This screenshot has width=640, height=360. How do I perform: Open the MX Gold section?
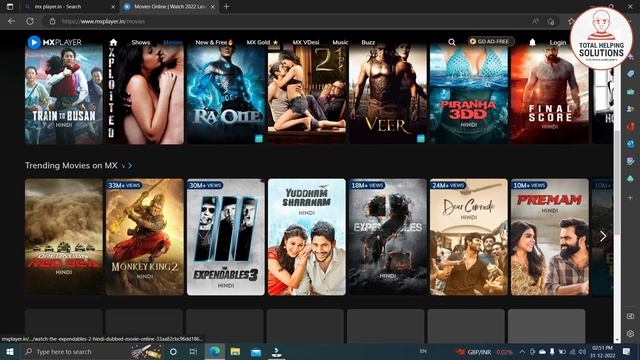(262, 42)
